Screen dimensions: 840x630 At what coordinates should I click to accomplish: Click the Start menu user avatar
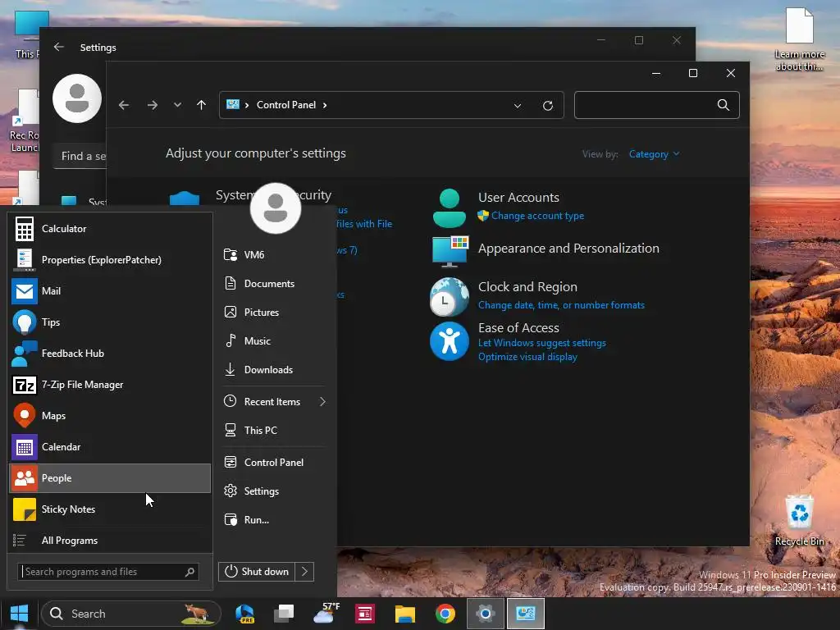click(276, 208)
